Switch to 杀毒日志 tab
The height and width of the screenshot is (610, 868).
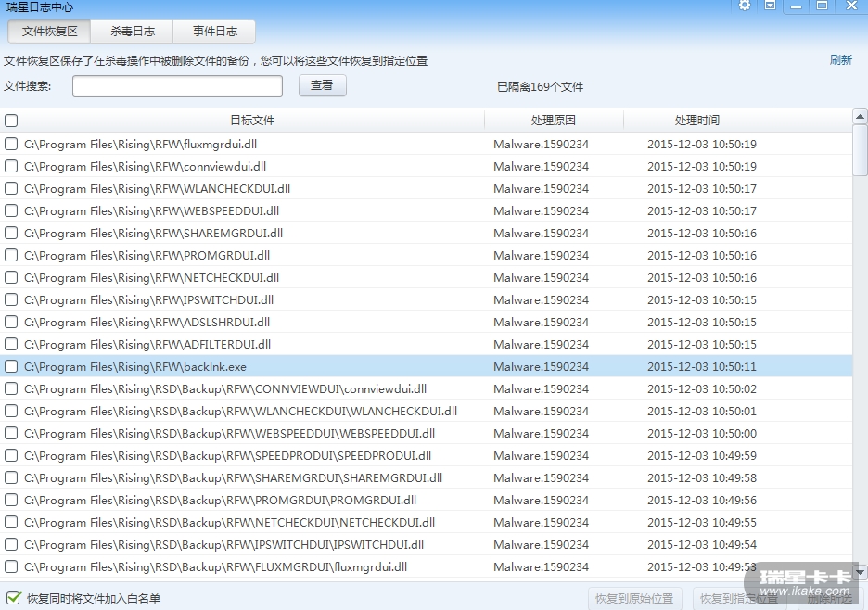point(133,32)
